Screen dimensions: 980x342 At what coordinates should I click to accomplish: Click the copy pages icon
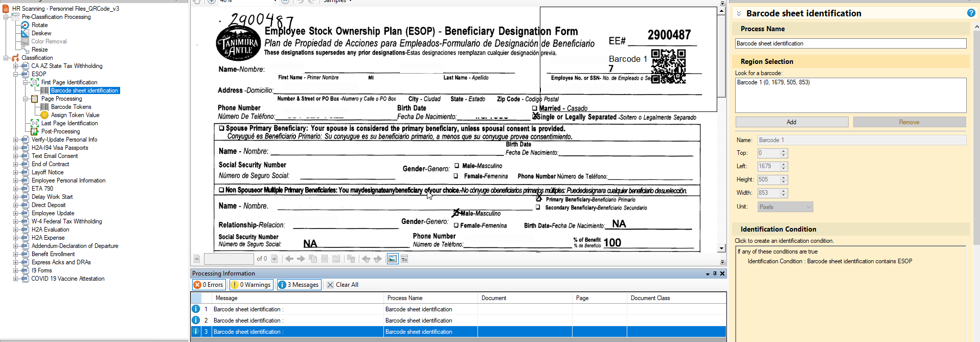(313, 259)
